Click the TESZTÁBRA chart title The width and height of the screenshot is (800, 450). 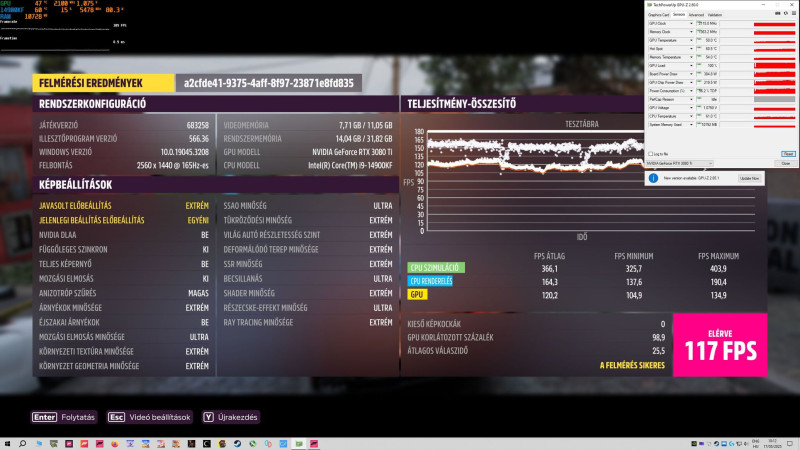coord(582,124)
